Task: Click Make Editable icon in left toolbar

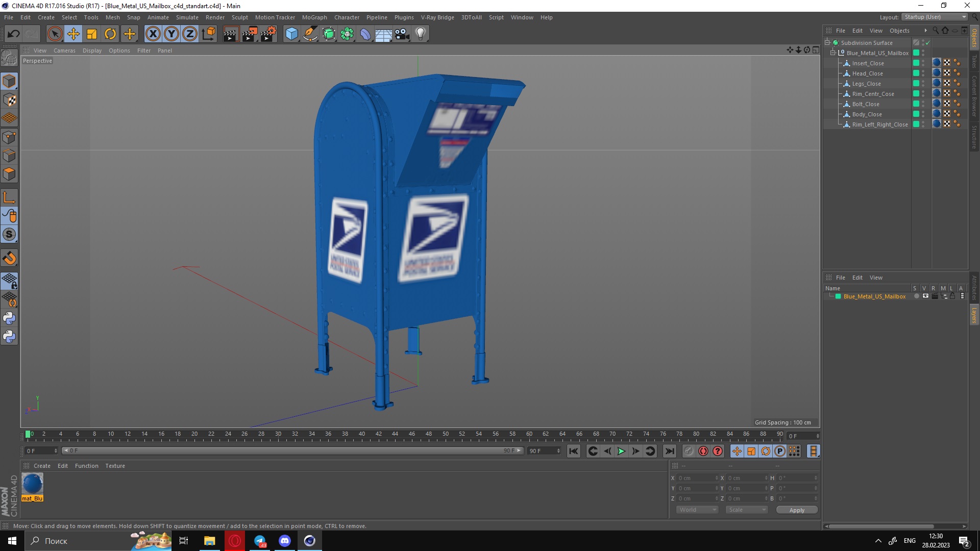Action: click(x=9, y=58)
